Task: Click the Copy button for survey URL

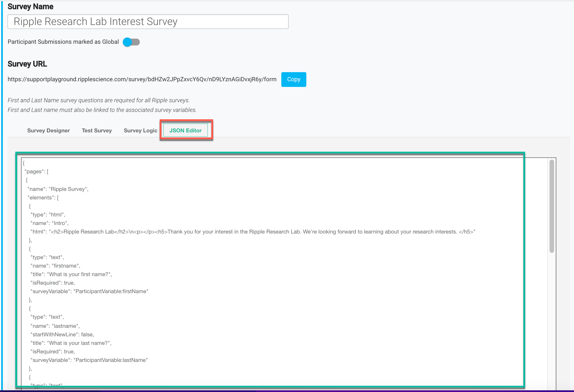Action: point(294,80)
